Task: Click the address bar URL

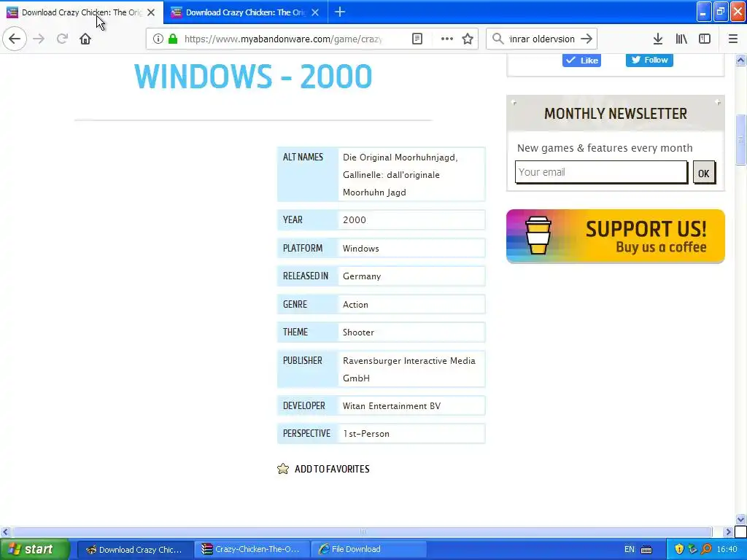Action: pos(283,39)
